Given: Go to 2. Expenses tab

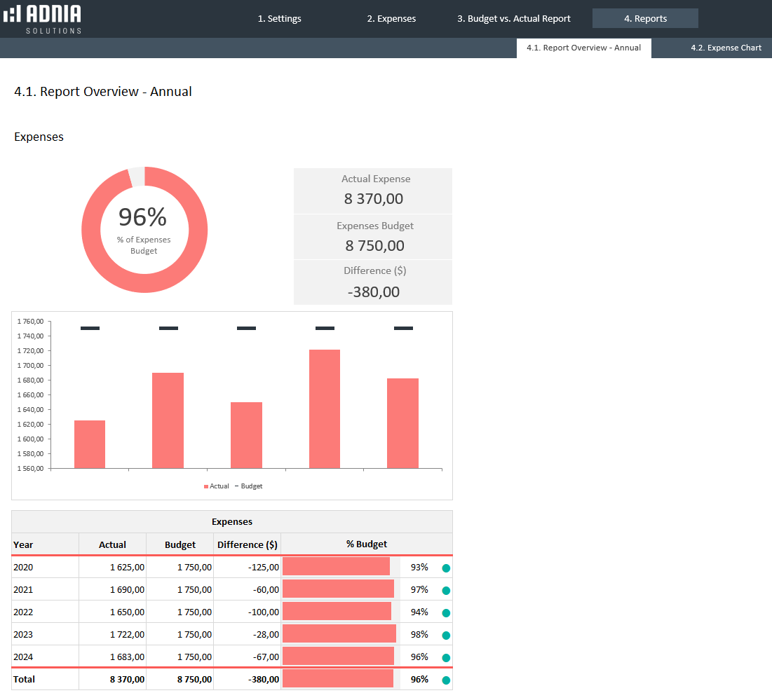Looking at the screenshot, I should coord(391,19).
